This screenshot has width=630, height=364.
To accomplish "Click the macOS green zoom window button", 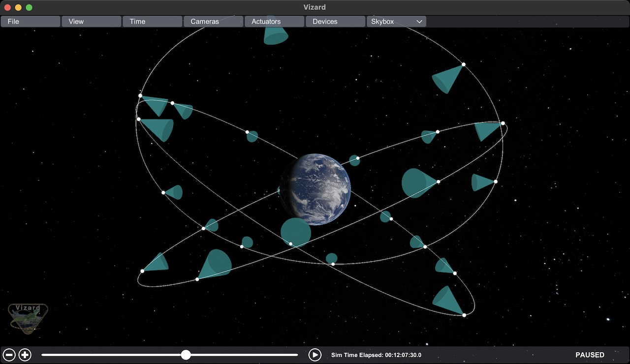I will (x=29, y=7).
